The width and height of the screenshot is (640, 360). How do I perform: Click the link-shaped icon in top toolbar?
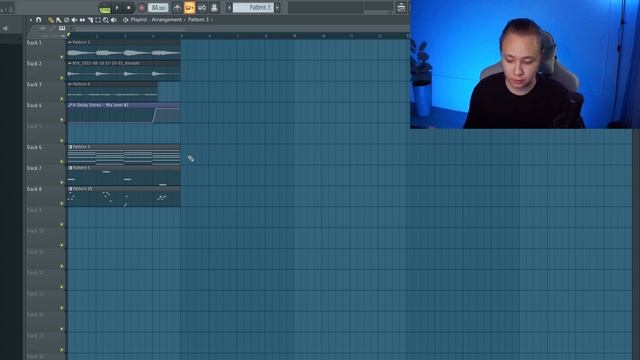click(x=202, y=8)
